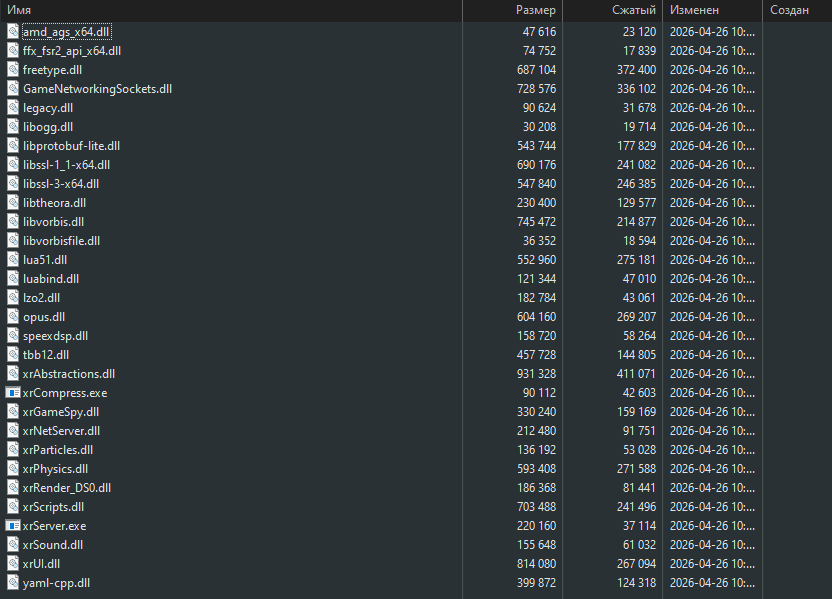
Task: Click the luabind.dll file name
Action: [x=51, y=279]
